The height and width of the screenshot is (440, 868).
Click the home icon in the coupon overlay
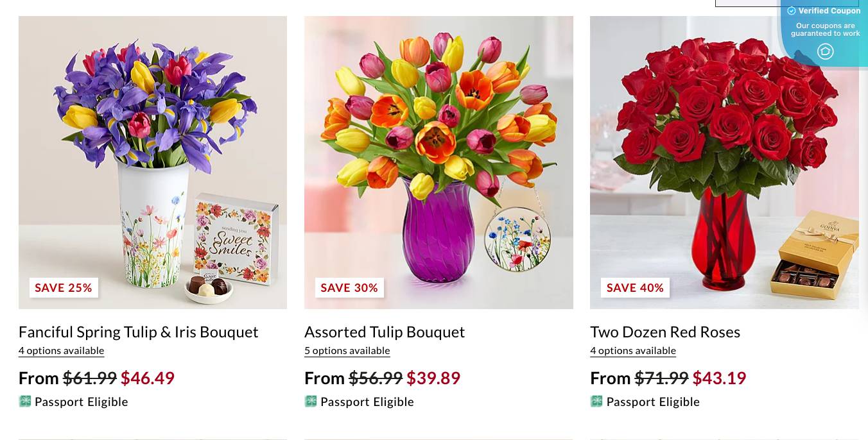coord(826,52)
